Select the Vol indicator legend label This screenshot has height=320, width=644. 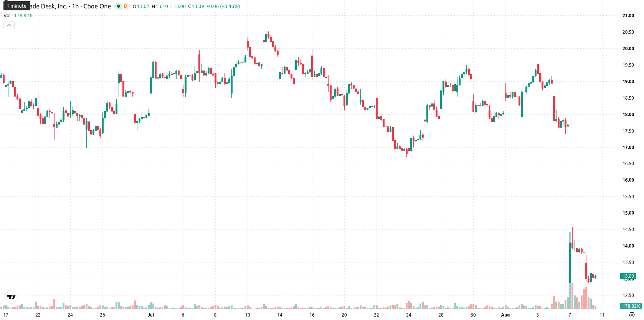pyautogui.click(x=7, y=16)
